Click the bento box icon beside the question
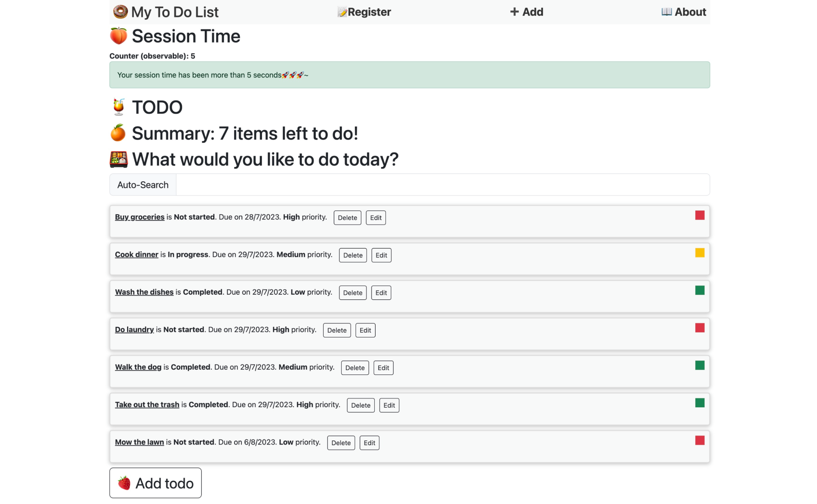 [118, 159]
